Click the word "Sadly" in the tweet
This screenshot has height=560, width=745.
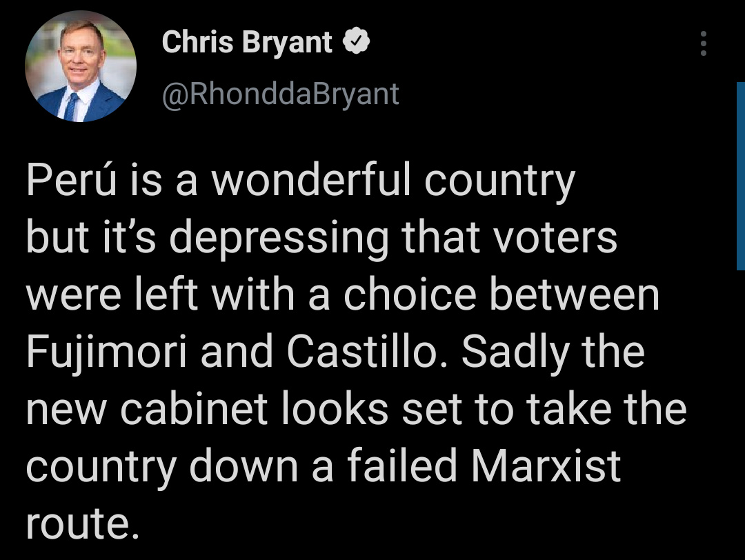[516, 352]
